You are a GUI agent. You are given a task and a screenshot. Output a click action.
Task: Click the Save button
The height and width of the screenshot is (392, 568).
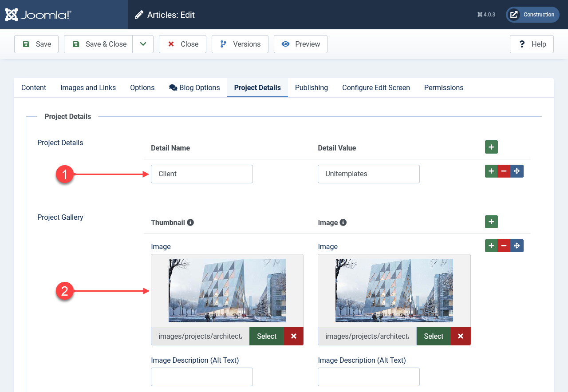coord(36,44)
